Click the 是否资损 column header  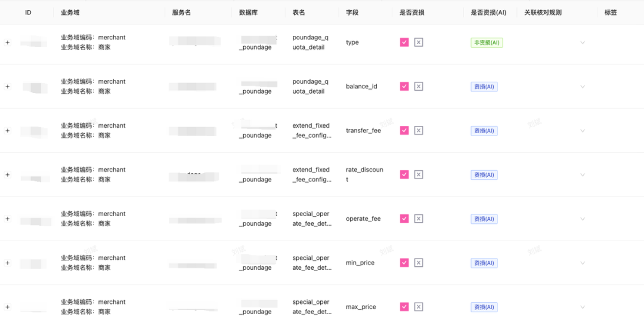pos(412,13)
